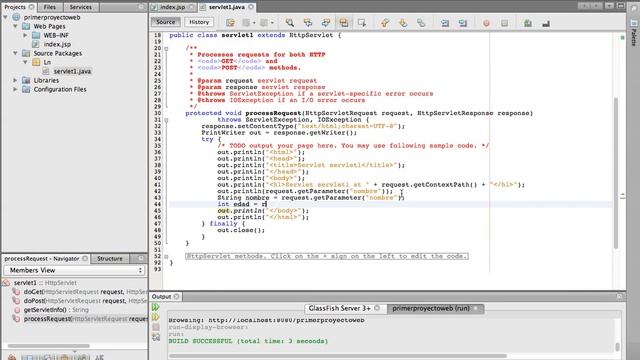This screenshot has width=640, height=360.
Task: Close the Output panel tab
Action: pos(176,296)
